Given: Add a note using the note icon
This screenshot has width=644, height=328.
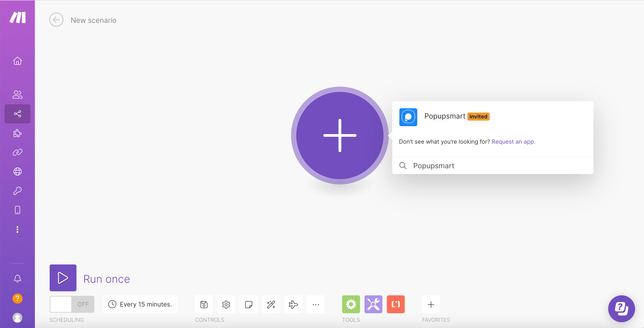Looking at the screenshot, I should pos(248,304).
